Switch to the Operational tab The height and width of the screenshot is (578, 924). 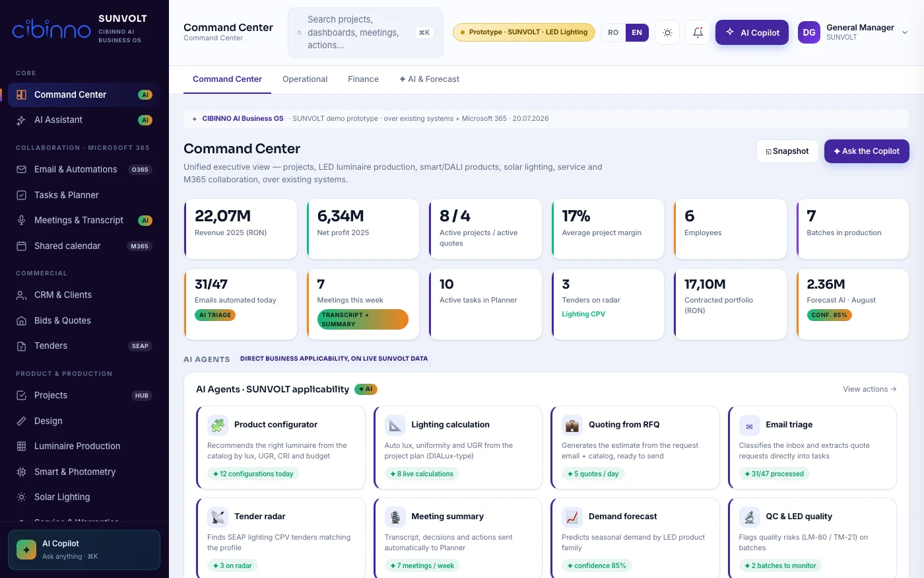pos(305,79)
